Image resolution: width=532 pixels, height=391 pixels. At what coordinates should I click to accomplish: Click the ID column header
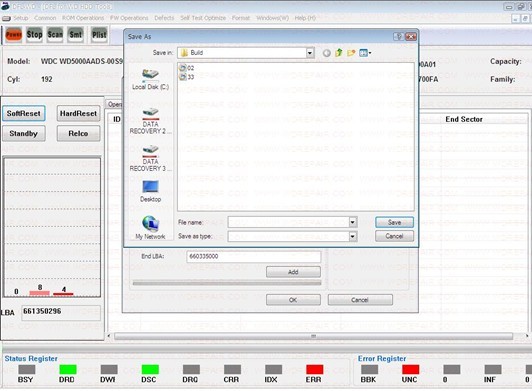(116, 119)
